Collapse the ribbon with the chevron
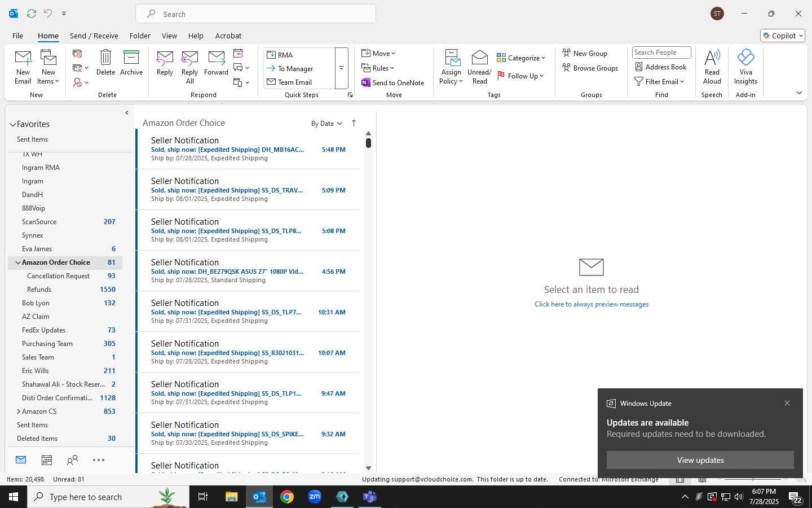This screenshot has width=812, height=508. point(799,93)
